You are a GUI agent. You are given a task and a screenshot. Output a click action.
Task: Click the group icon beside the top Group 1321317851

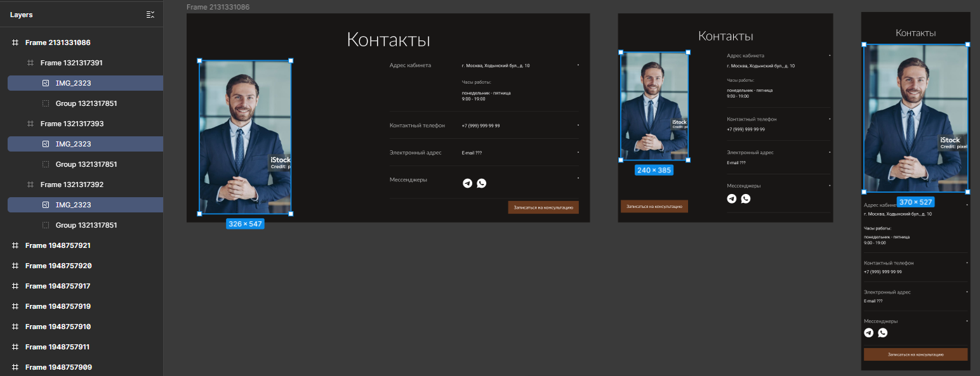point(45,103)
